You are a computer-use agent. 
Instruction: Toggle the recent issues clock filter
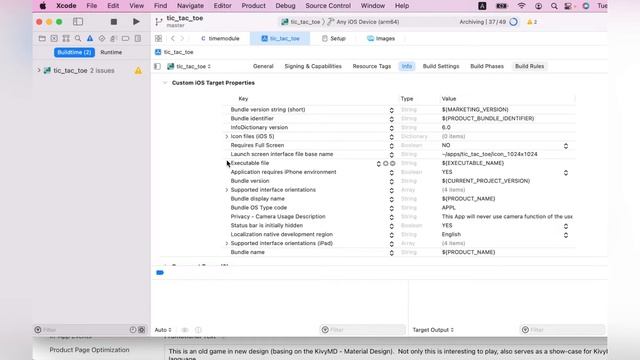click(x=133, y=330)
